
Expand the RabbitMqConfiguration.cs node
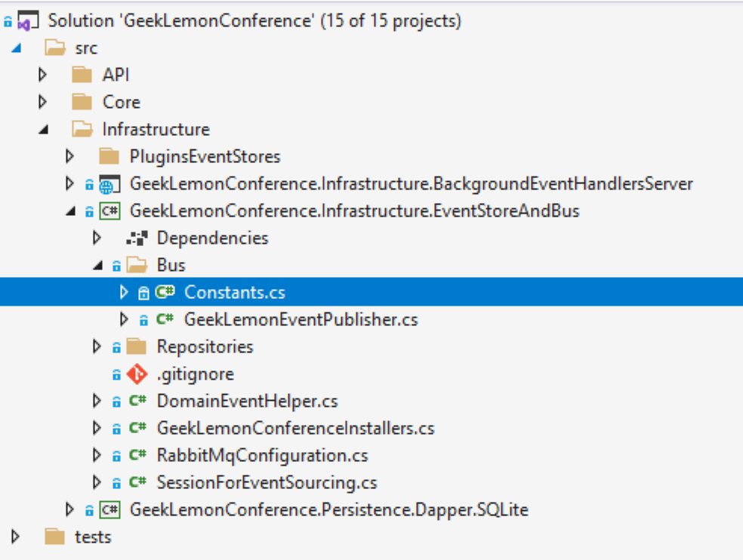point(97,455)
